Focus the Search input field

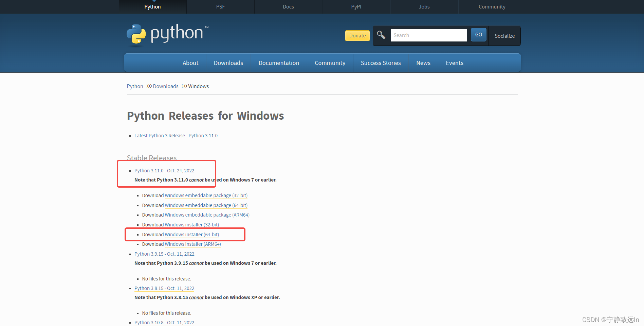(x=428, y=35)
